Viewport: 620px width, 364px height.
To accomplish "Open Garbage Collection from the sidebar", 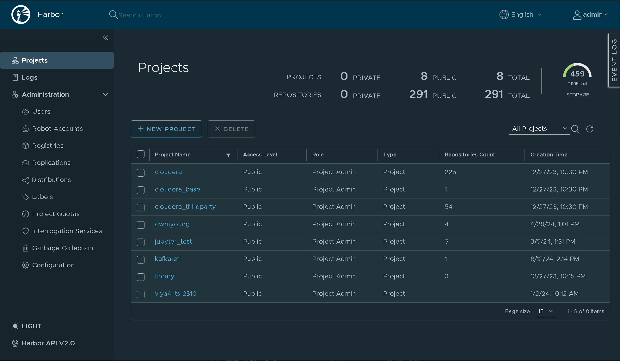I will [62, 248].
